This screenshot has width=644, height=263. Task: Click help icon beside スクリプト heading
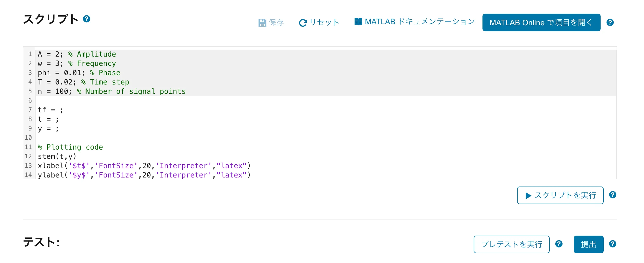(x=87, y=19)
